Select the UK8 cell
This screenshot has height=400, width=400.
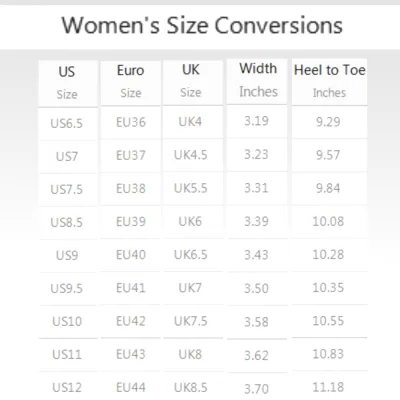(190, 354)
